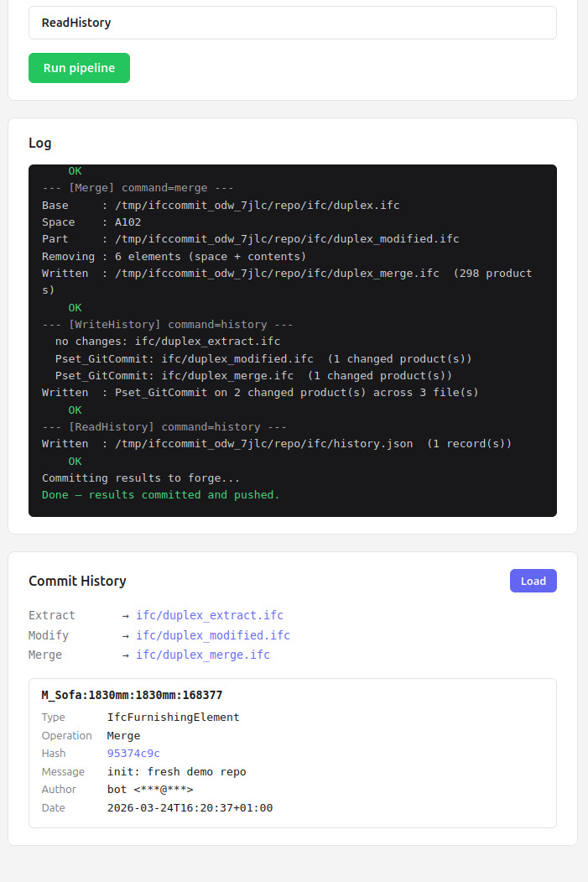This screenshot has width=588, height=882.
Task: Click the author value bot <***@***>
Action: point(150,789)
